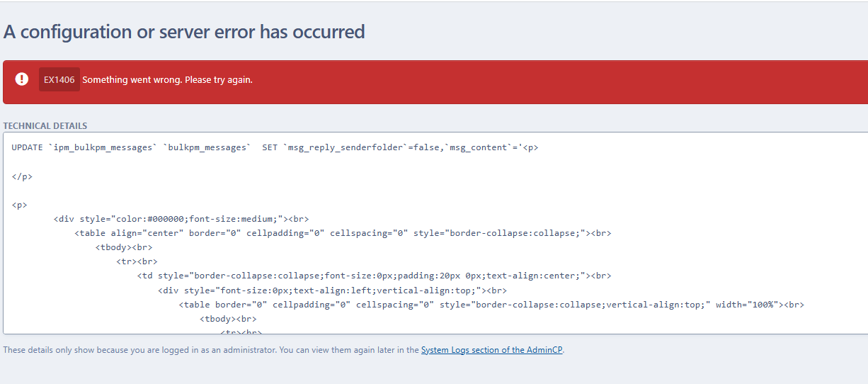Select the EX1406 error code badge
868x384 pixels.
(59, 79)
